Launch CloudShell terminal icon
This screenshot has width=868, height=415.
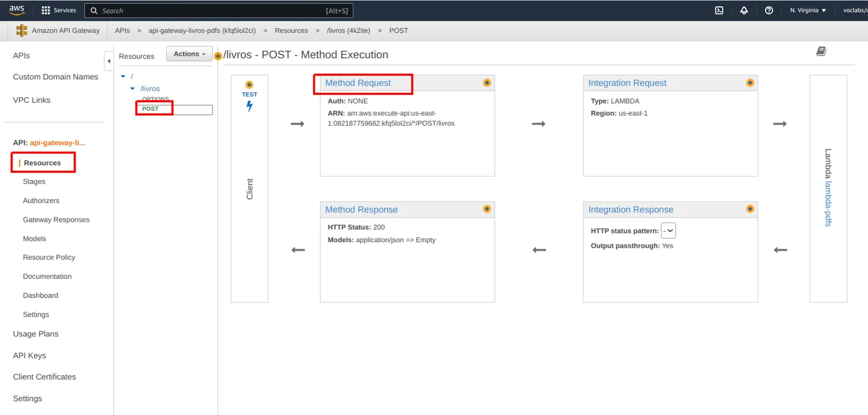pos(719,11)
